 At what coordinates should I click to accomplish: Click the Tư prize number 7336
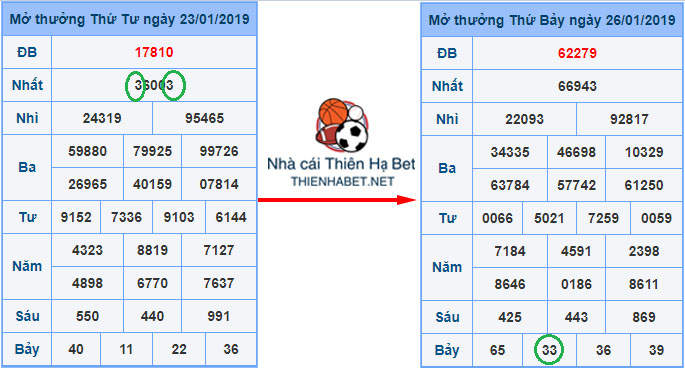[126, 217]
